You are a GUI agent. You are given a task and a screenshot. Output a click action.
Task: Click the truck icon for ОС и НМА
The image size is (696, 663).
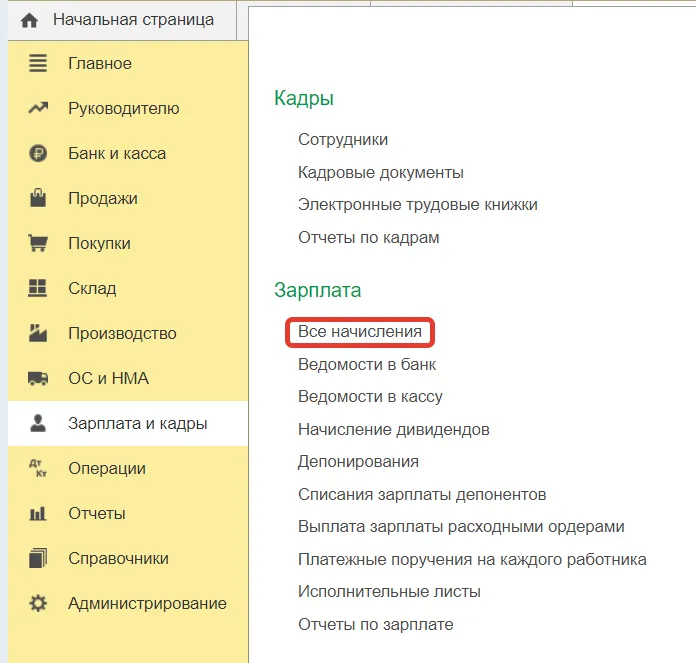(38, 378)
